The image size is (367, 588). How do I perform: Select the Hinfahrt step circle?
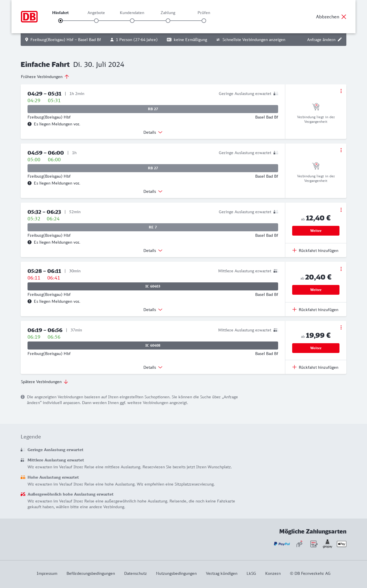[60, 21]
